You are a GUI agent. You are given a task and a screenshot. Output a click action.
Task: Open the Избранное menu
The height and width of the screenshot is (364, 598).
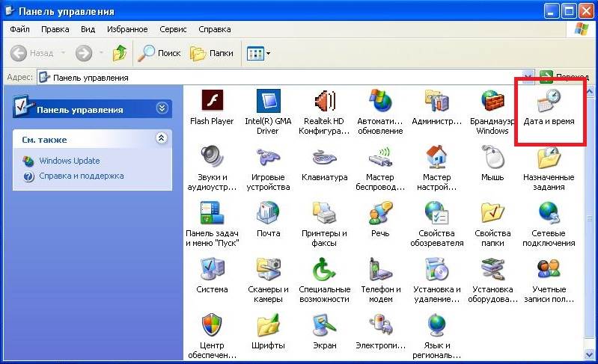pos(126,29)
